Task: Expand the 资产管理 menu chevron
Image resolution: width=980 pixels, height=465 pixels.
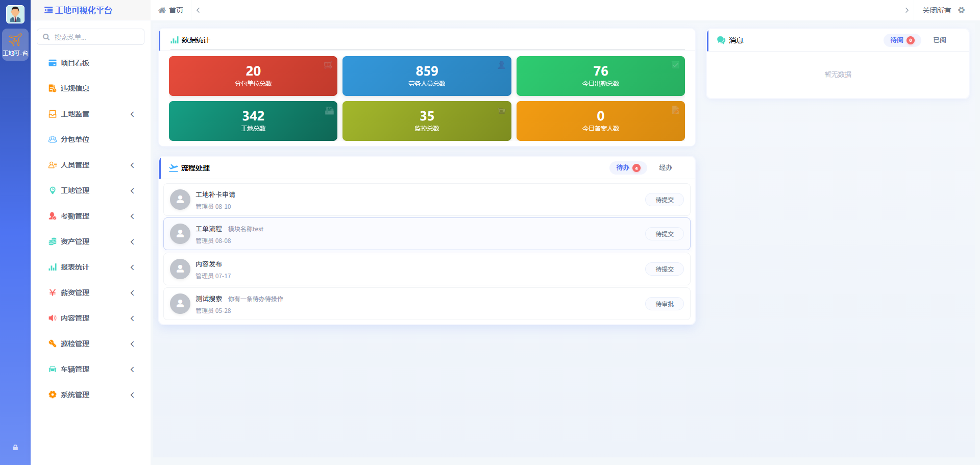Action: click(133, 241)
